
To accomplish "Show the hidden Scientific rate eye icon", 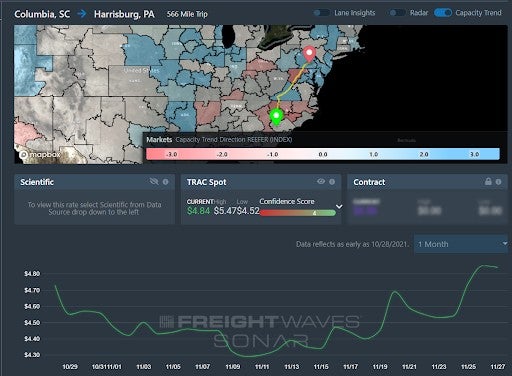I will 154,181.
